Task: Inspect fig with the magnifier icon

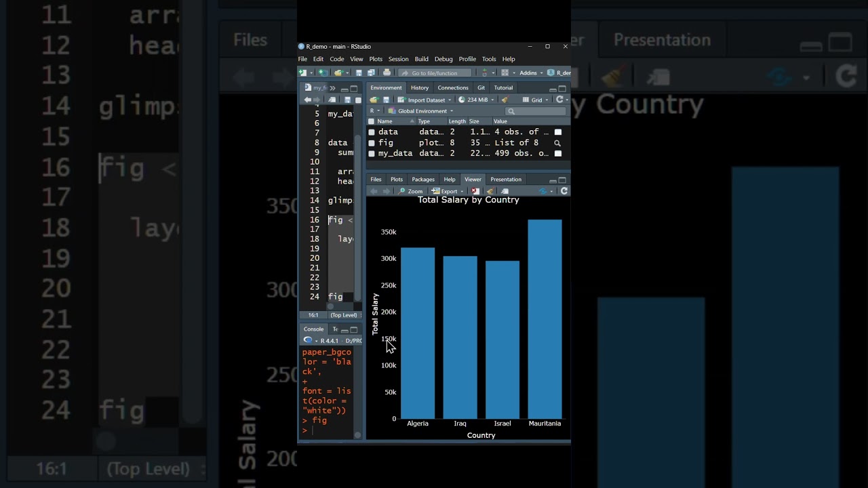Action: click(x=557, y=143)
